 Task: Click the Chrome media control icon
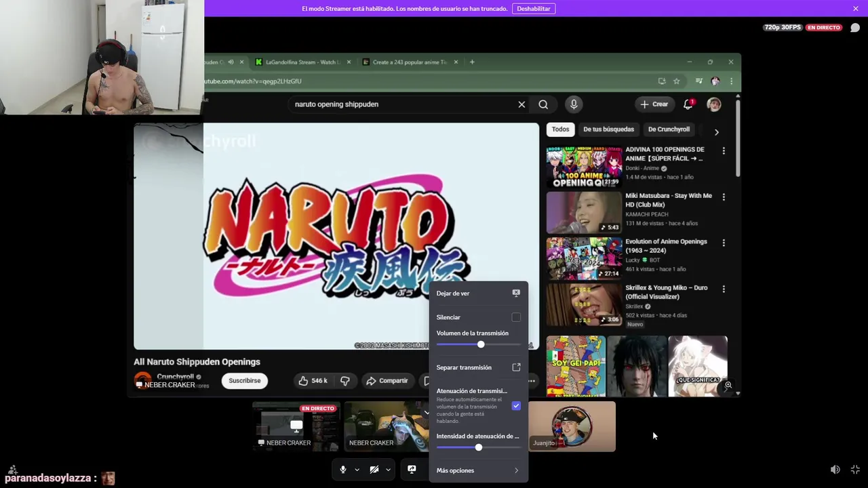pyautogui.click(x=698, y=81)
